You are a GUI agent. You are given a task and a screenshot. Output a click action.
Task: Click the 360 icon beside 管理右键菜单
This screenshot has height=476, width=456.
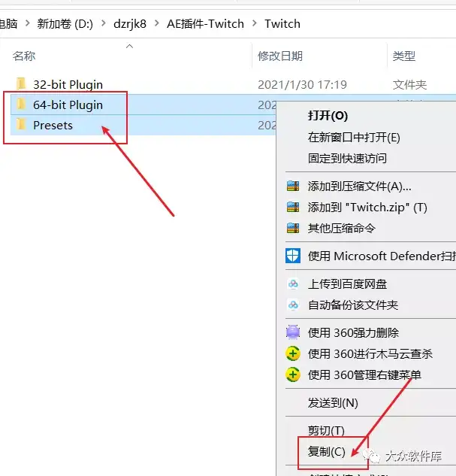click(x=293, y=374)
